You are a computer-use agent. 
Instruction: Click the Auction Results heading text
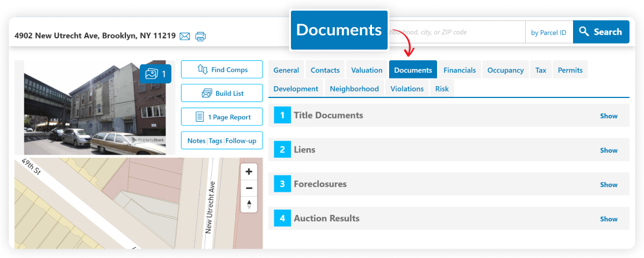coord(326,218)
